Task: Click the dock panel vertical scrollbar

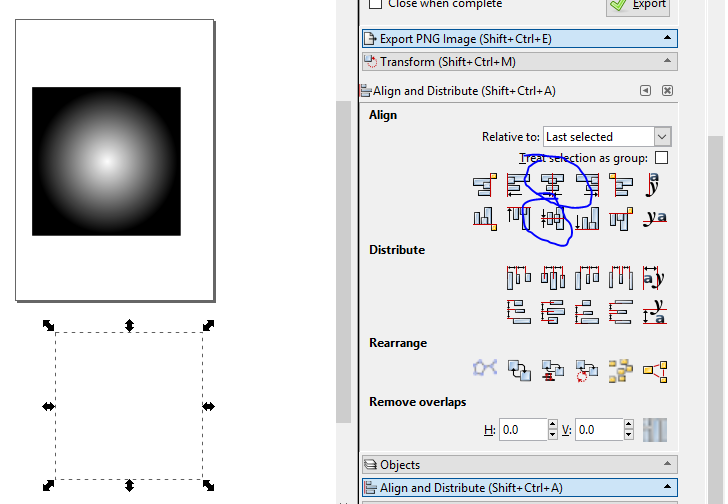Action: [715, 319]
